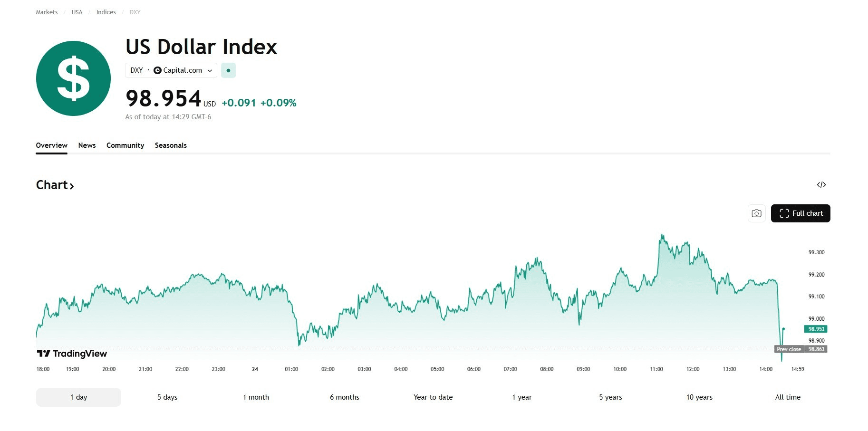Switch chart range to 5 days
Viewport: 868px width, 431px height.
click(x=167, y=397)
